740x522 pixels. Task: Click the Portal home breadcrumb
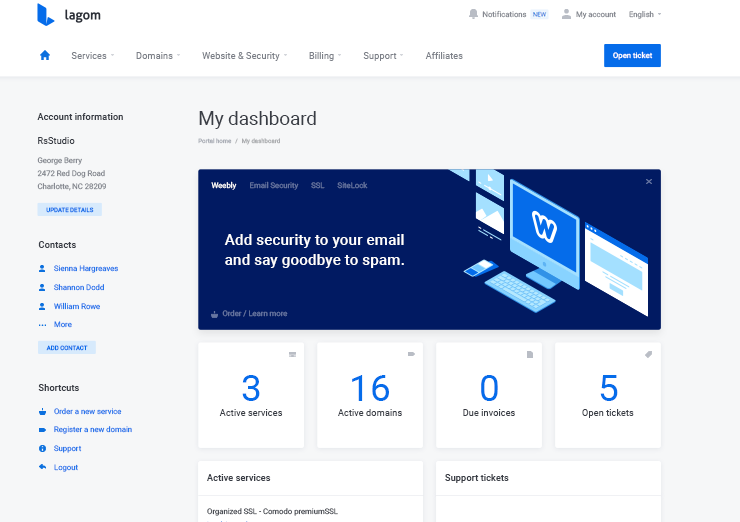215,141
